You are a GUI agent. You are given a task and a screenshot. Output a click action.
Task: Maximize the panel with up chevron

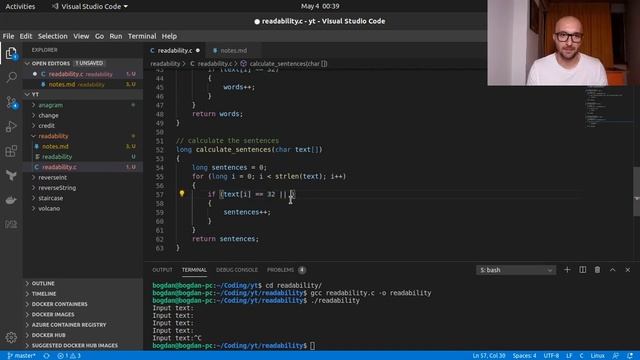[x=612, y=270]
